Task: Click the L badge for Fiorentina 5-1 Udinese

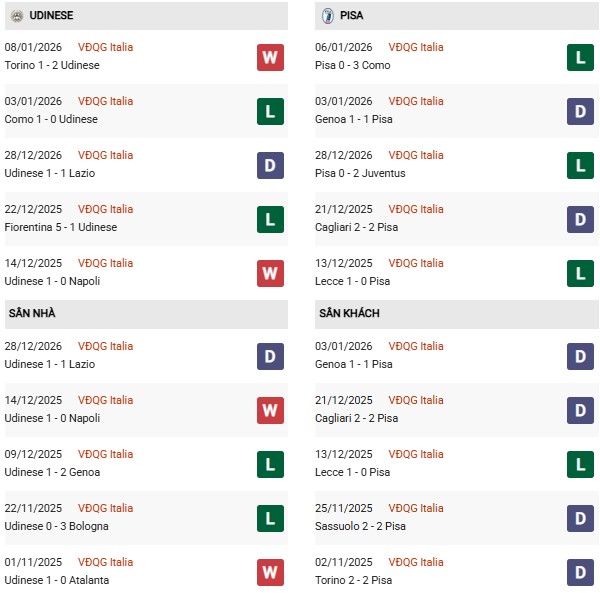Action: (x=270, y=219)
